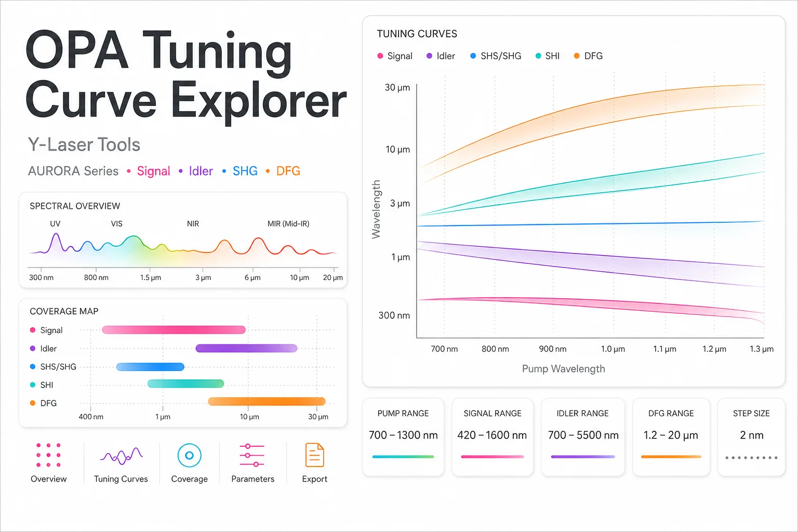Open the Signal Range card
798x532 pixels.
pos(493,437)
